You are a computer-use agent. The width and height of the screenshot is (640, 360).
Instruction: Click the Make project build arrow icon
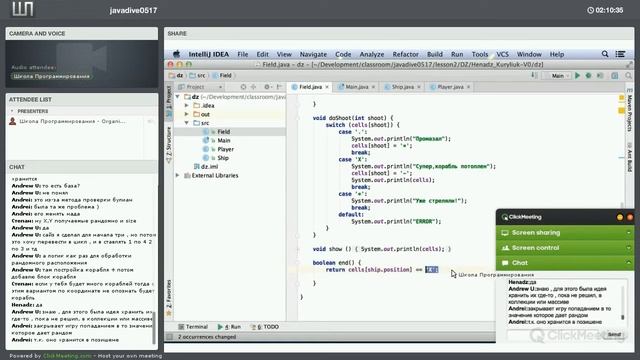[x=533, y=76]
